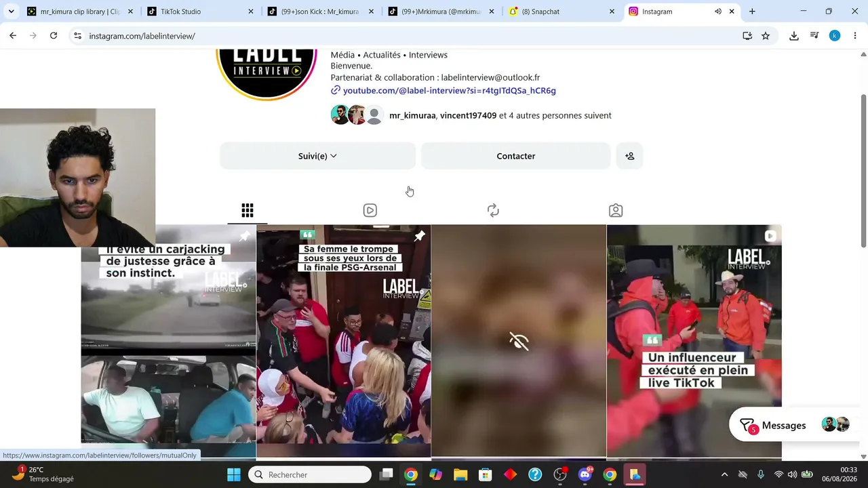Open the weather widget showing 26°C
This screenshot has height=488, width=868.
(44, 474)
